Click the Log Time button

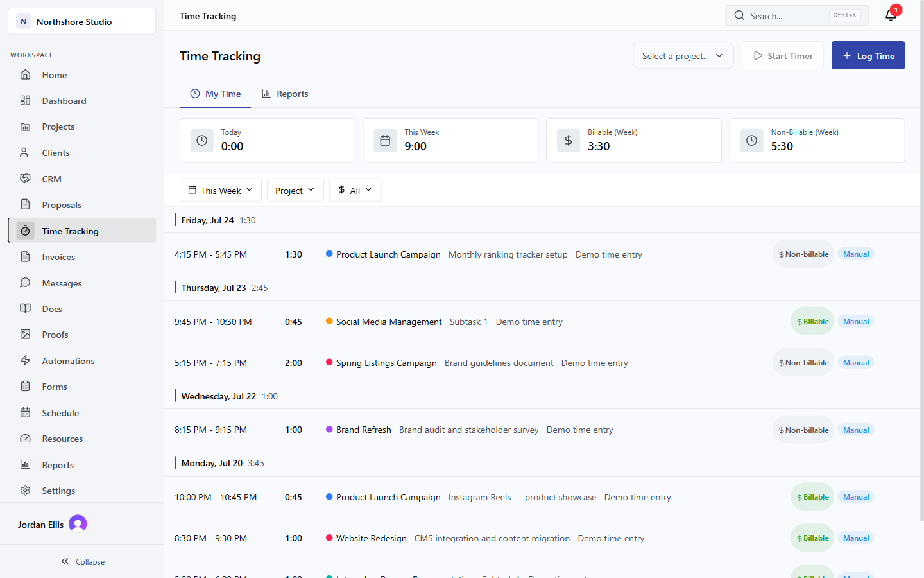tap(868, 56)
